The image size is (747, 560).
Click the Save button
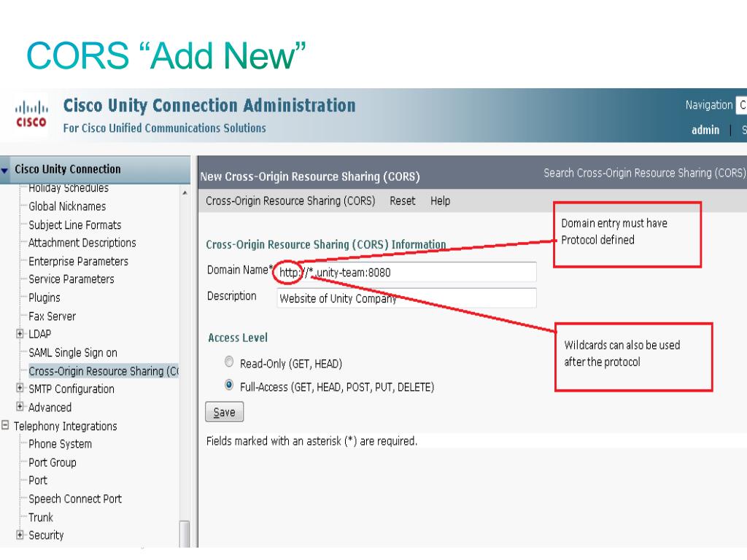tap(225, 412)
